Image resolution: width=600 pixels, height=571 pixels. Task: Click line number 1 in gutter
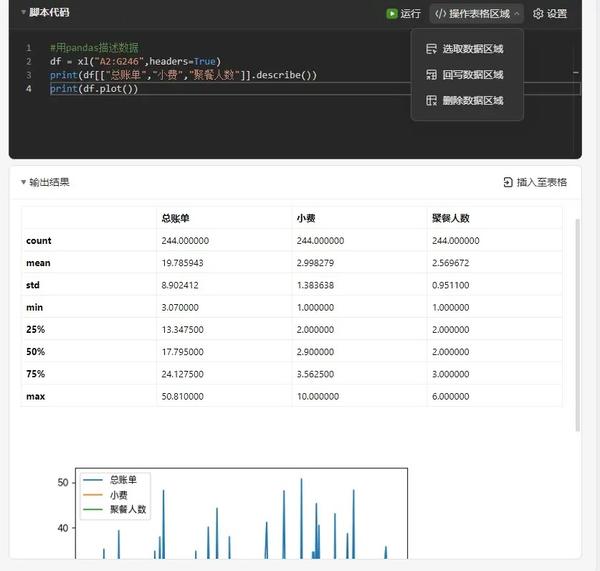(x=28, y=48)
